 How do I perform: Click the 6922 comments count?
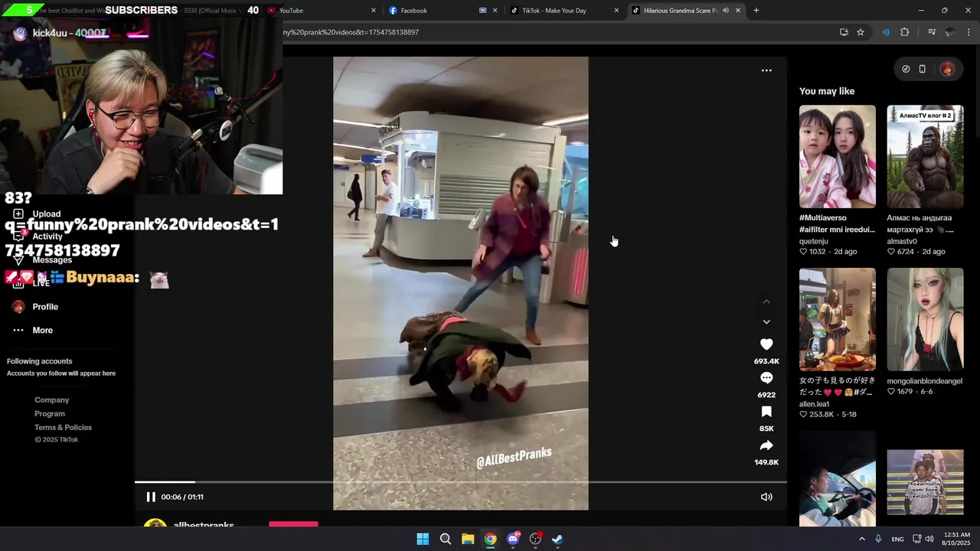click(x=766, y=395)
